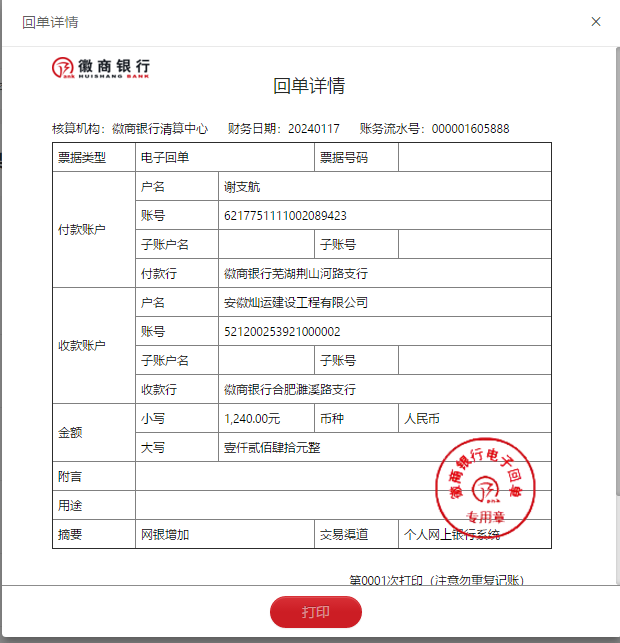The height and width of the screenshot is (643, 620).
Task: Select payee account number 521200253921000002
Action: (x=282, y=331)
